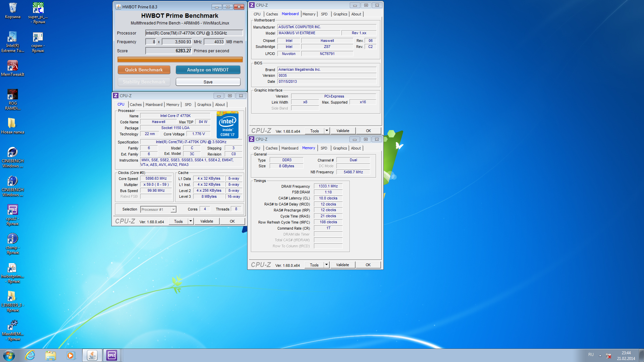Open About tab in CPU-Z Mainboard window
The image size is (644, 362).
[x=356, y=14]
